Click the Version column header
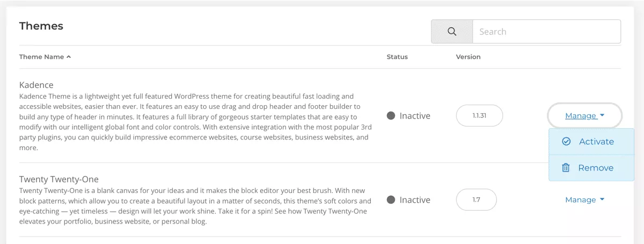Screen dimensions: 644x244 pyautogui.click(x=469, y=57)
